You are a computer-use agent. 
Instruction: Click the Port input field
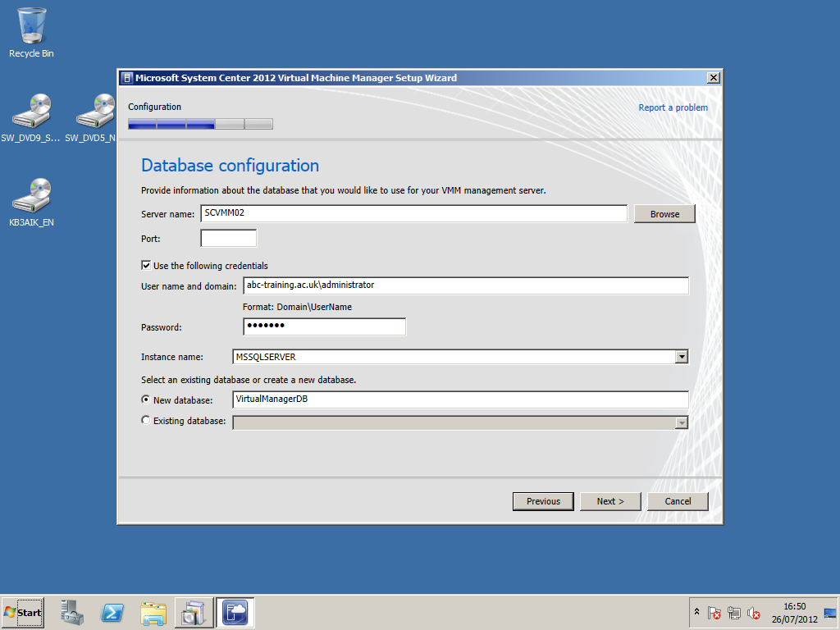(x=228, y=239)
